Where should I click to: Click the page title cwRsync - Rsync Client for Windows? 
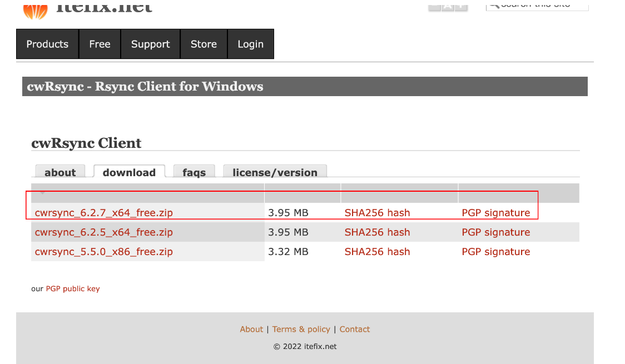[145, 87]
